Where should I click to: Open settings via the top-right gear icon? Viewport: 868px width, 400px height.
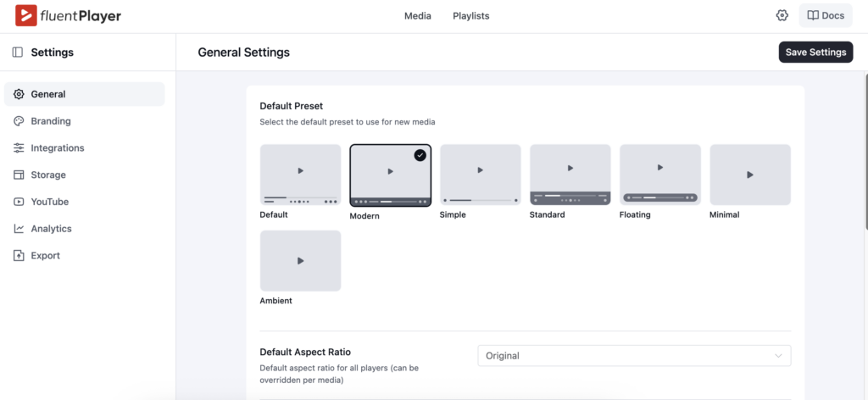click(x=782, y=15)
